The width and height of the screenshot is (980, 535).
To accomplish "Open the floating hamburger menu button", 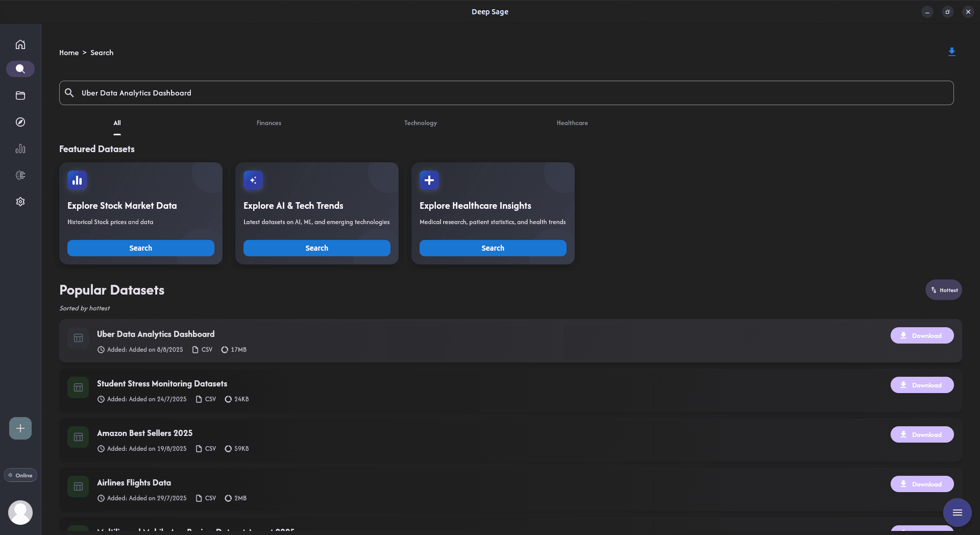I will (957, 513).
